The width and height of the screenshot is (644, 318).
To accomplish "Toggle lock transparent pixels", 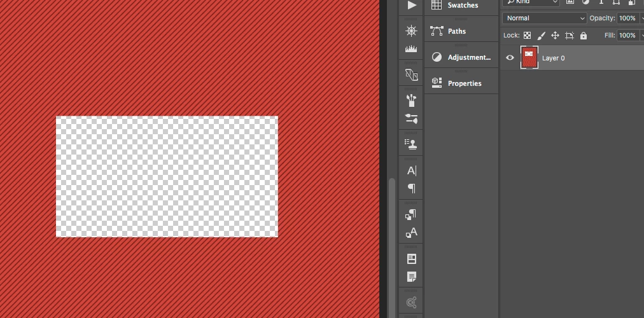I will 527,35.
